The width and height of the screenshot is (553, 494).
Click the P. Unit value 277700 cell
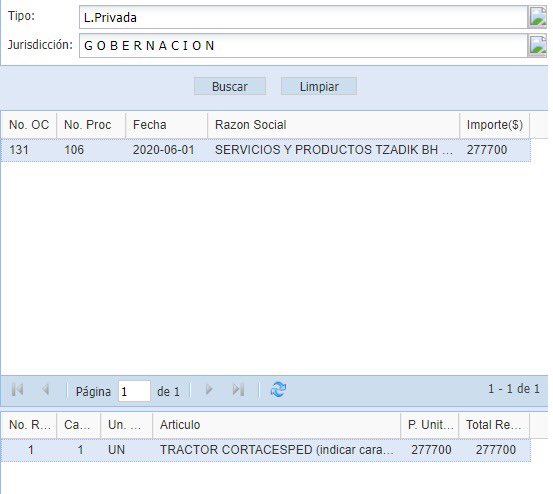[x=430, y=450]
